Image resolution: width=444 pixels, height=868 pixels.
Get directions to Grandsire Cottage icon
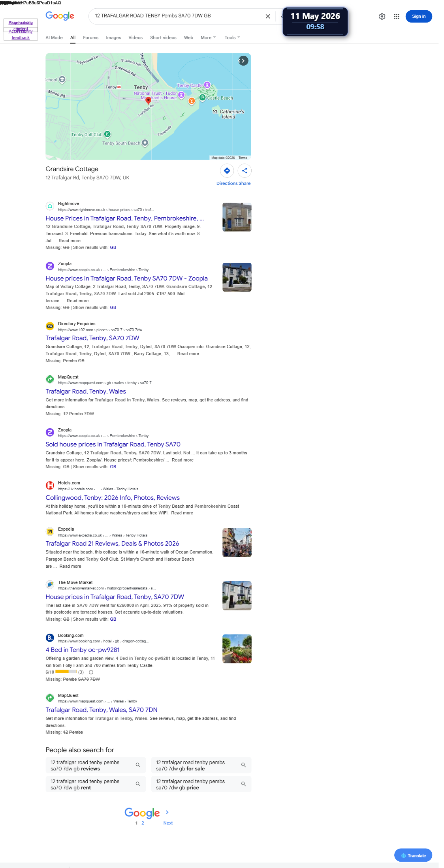coord(227,171)
